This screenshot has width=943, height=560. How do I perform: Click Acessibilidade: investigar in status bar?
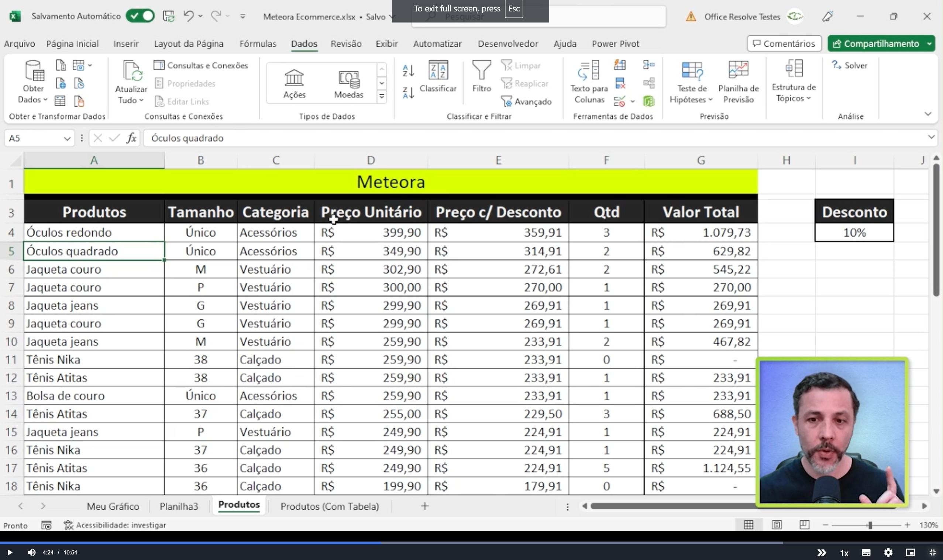coord(115,525)
